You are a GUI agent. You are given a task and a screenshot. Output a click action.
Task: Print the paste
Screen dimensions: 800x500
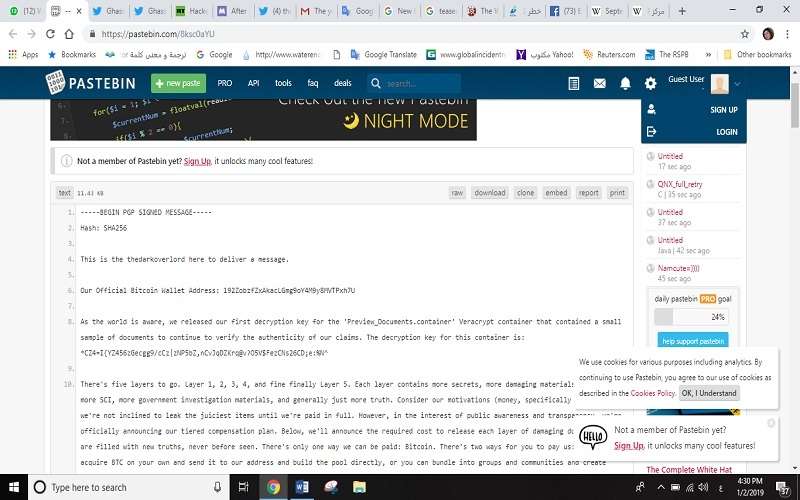click(x=617, y=193)
